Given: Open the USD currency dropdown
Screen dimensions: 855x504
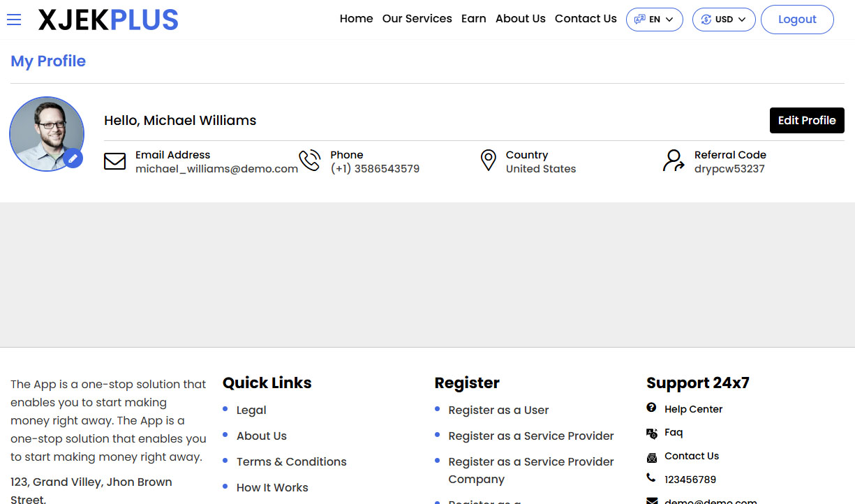Looking at the screenshot, I should pos(724,19).
